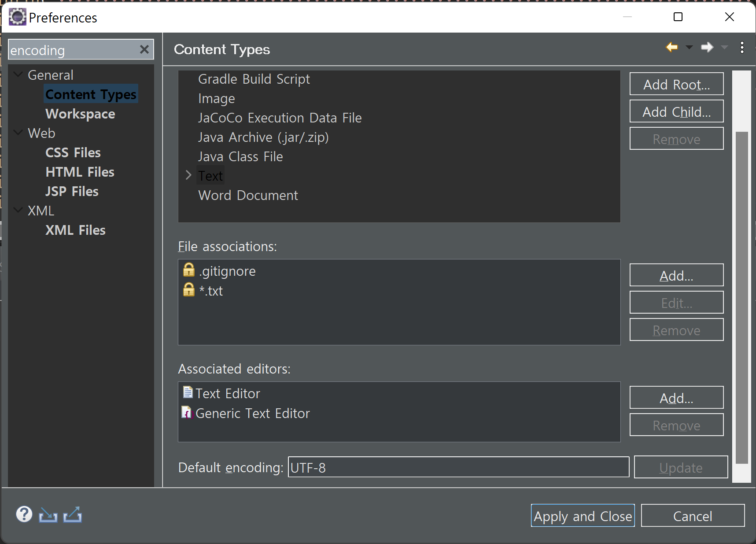Open JSP Files preference page
Viewport: 756px width, 544px height.
[72, 191]
